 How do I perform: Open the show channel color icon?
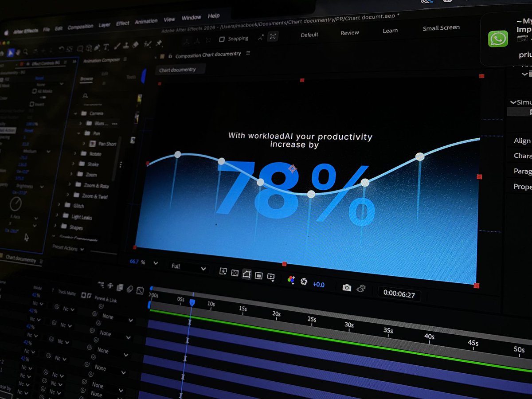click(x=291, y=280)
